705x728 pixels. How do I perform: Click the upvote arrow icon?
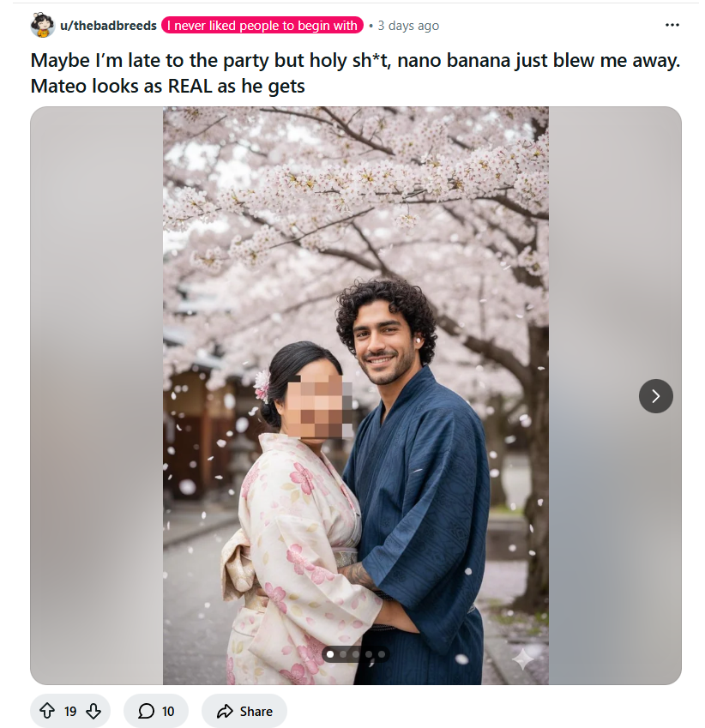(47, 711)
